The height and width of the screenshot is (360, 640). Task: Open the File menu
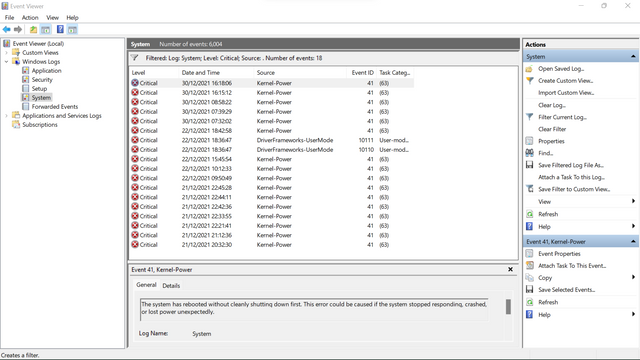tap(9, 18)
